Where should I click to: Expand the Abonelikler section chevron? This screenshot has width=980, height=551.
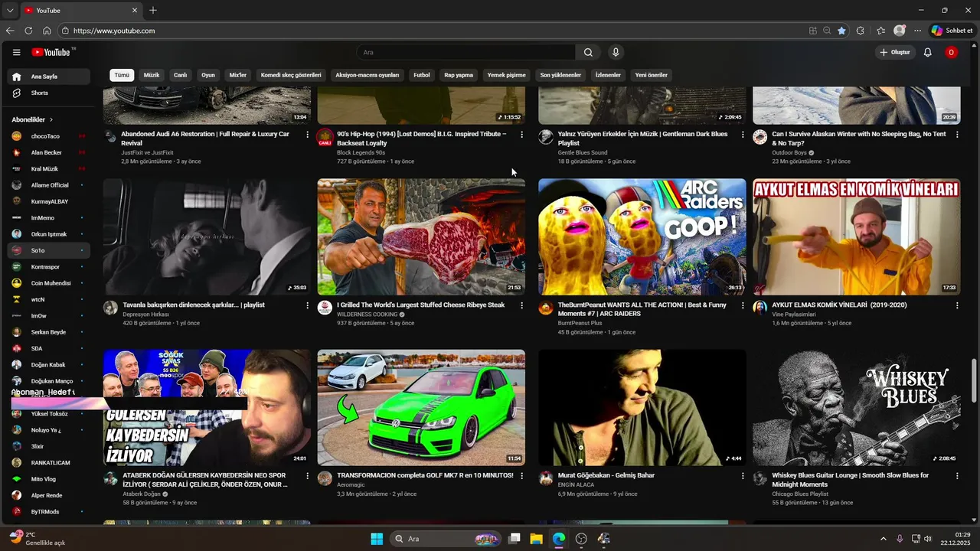pos(51,120)
